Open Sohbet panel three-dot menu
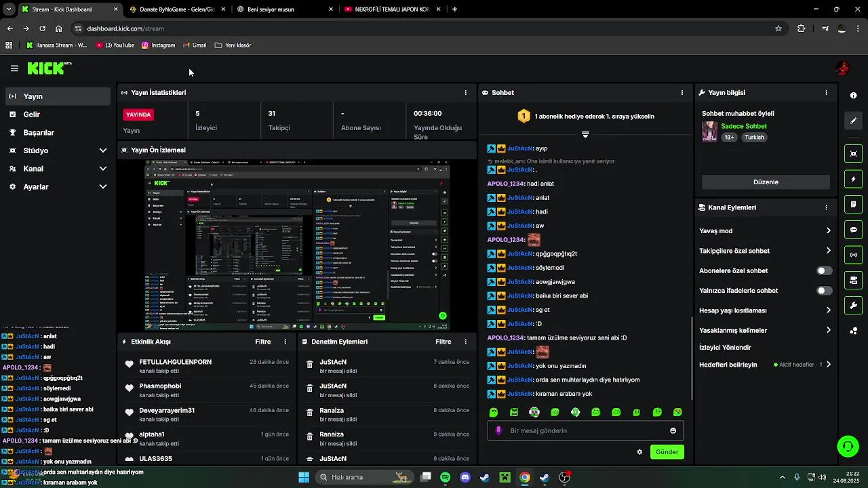The image size is (868, 488). click(682, 92)
